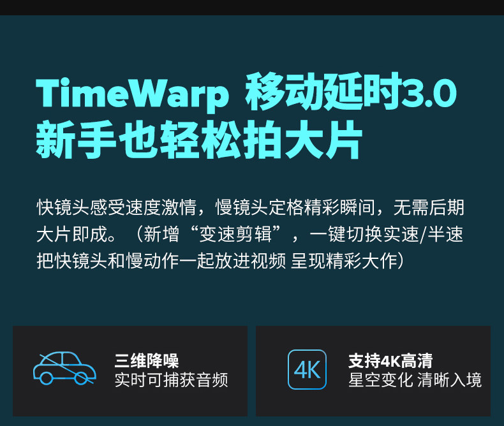Click the 无需后期 text at line end
Viewport: 504px width, 426px height.
point(429,207)
